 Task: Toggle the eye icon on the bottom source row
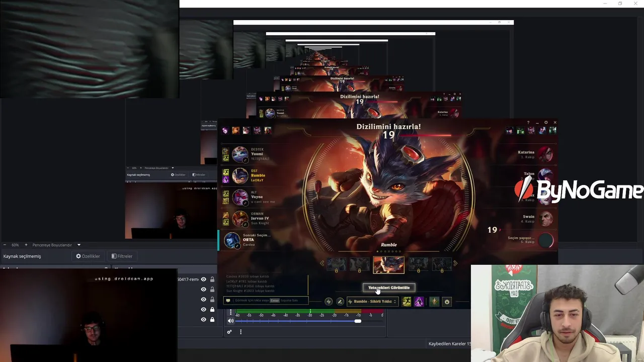(x=203, y=320)
